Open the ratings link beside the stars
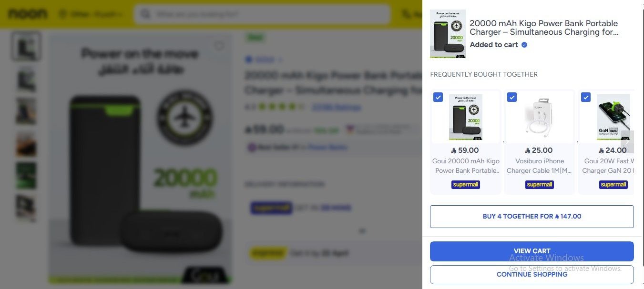This screenshot has width=644, height=289. (336, 107)
